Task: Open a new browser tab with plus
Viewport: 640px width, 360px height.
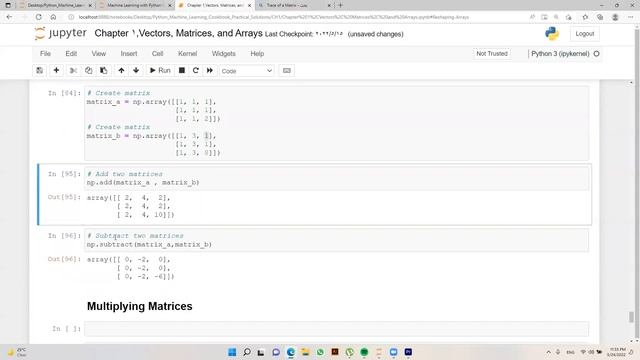Action: [340, 5]
